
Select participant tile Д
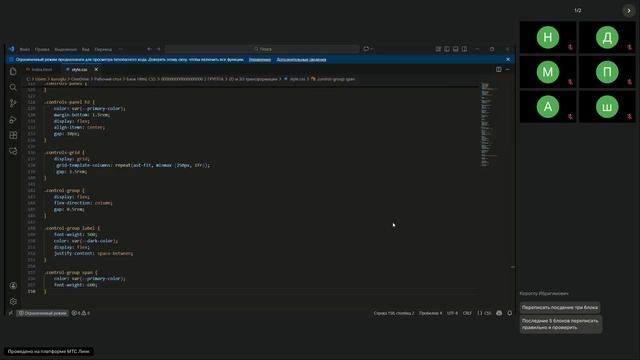pos(607,37)
